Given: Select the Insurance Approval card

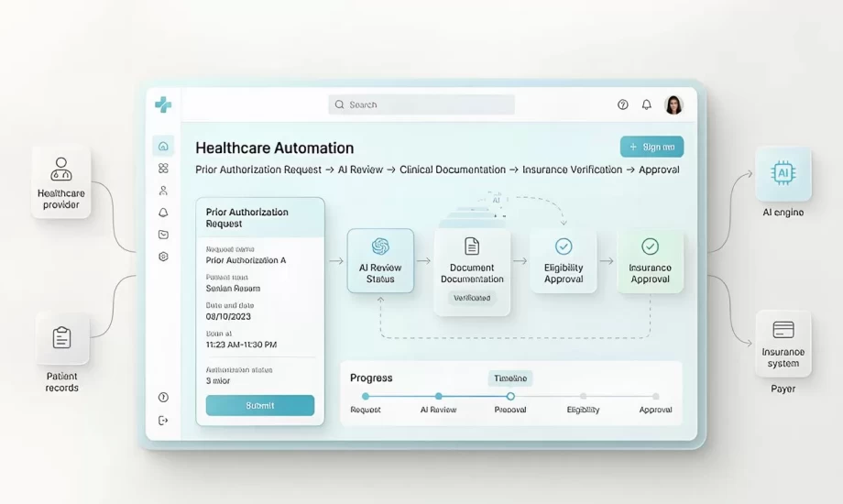Looking at the screenshot, I should [650, 262].
